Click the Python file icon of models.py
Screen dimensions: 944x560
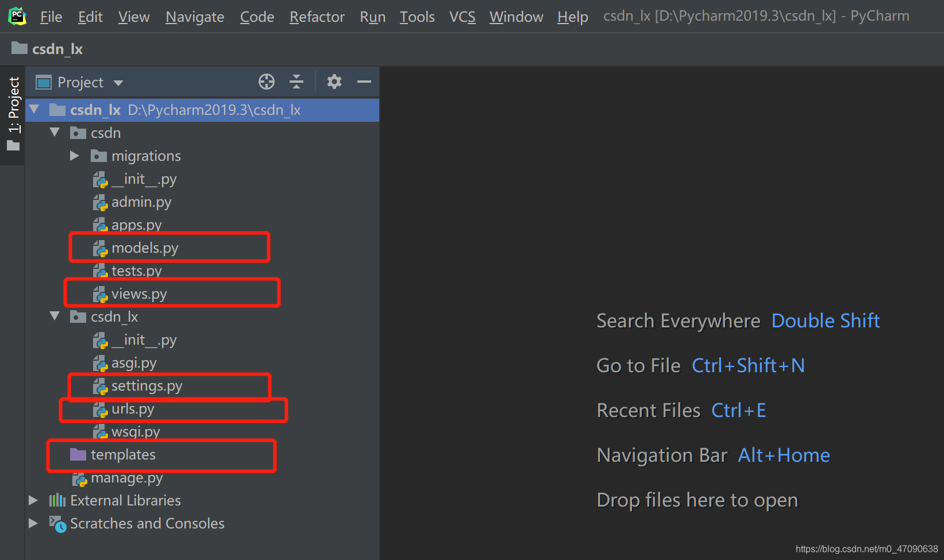pos(101,248)
